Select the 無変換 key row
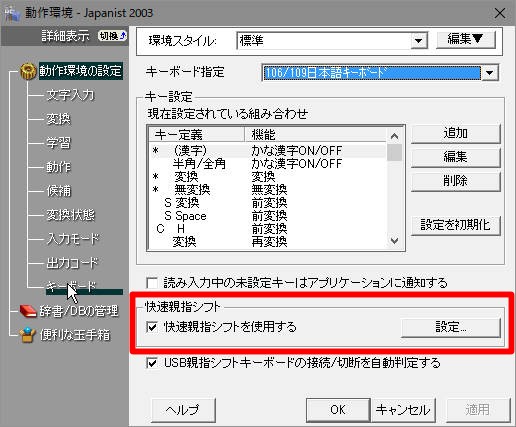516x427 pixels. [268, 190]
